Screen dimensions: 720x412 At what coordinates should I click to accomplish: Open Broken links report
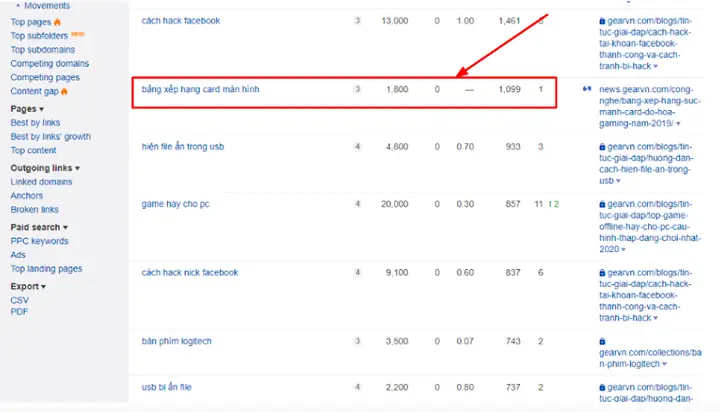click(34, 209)
